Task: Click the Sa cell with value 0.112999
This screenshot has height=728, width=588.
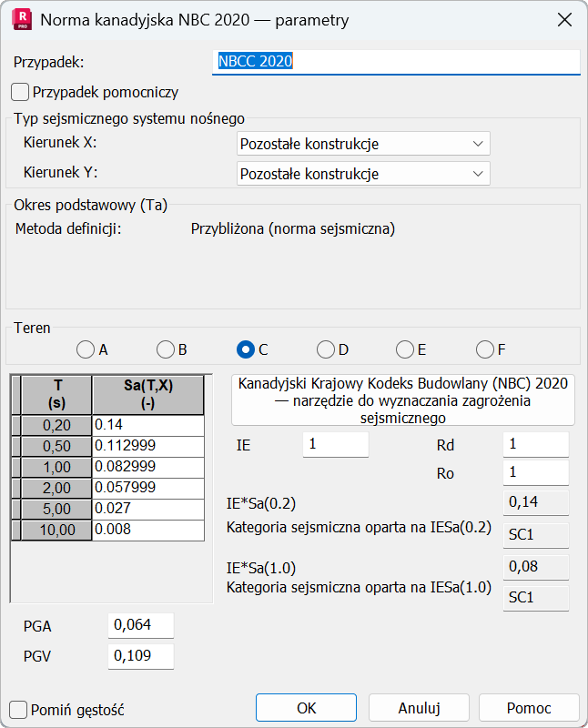Action: [x=148, y=446]
